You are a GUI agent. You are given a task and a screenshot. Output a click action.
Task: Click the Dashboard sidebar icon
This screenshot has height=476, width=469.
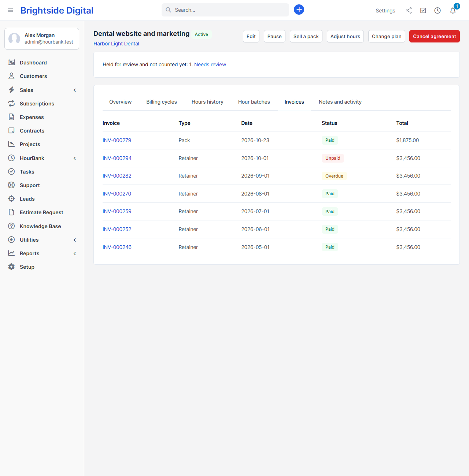(x=12, y=63)
